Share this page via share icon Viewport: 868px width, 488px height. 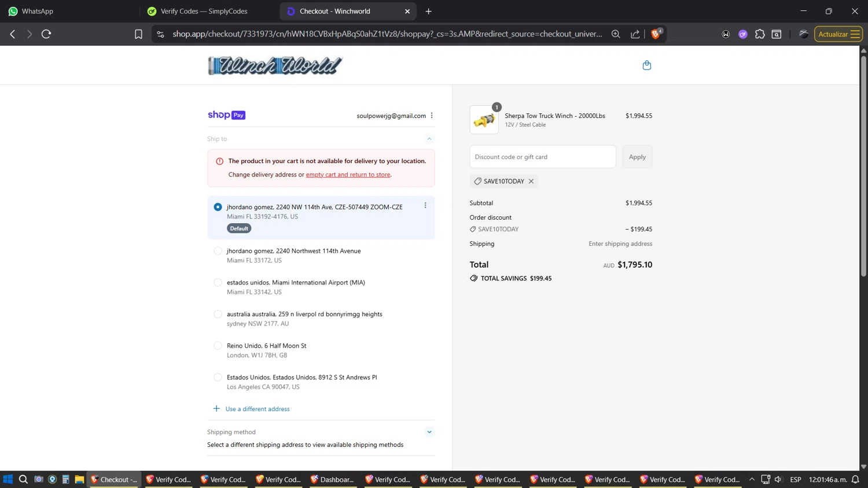coord(635,34)
